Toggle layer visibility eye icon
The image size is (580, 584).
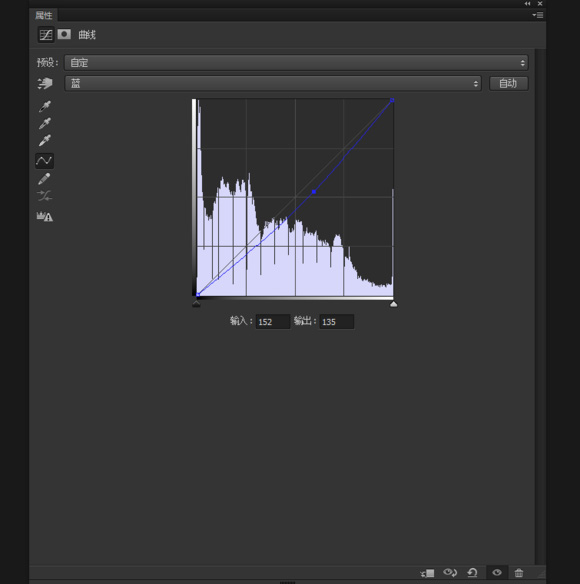pos(497,572)
